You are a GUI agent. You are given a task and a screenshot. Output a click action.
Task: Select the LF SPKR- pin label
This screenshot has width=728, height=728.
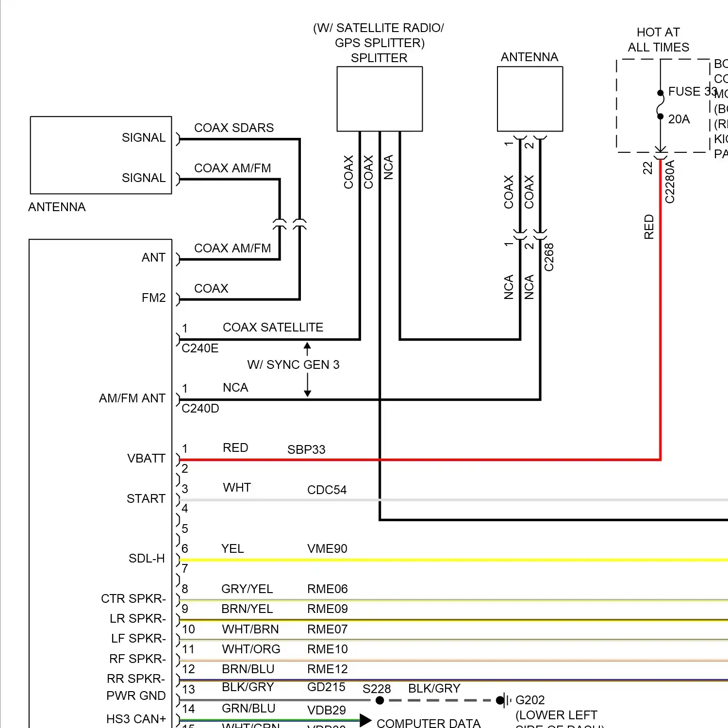pyautogui.click(x=138, y=638)
